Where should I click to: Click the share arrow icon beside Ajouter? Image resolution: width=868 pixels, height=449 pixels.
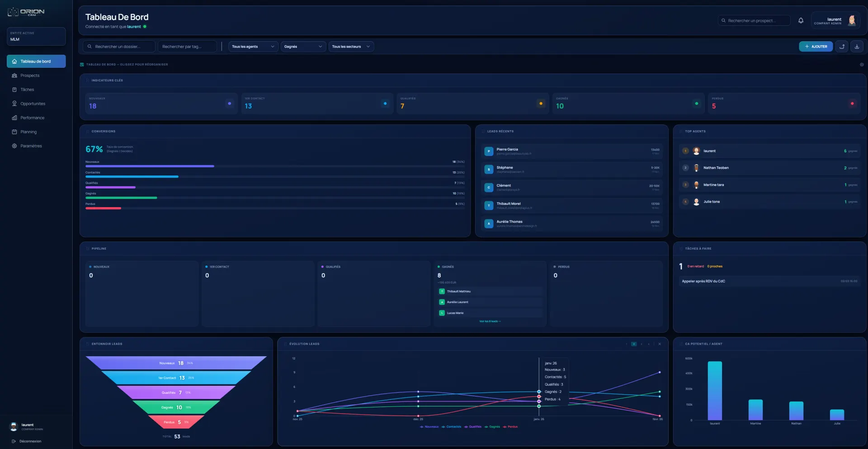(x=842, y=47)
